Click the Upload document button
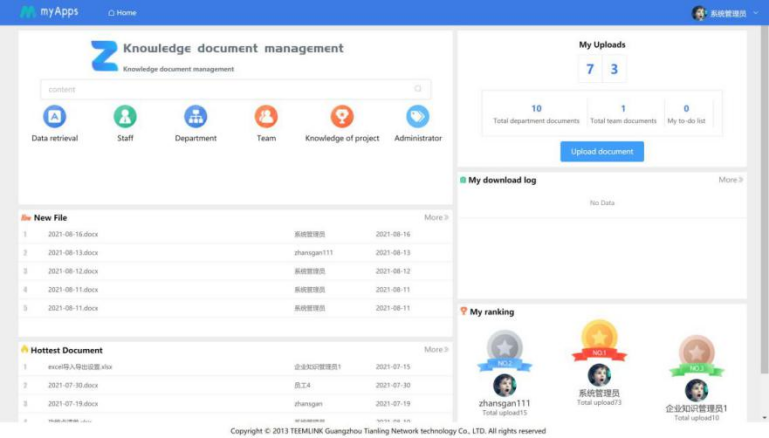The width and height of the screenshot is (769, 438). (x=602, y=151)
